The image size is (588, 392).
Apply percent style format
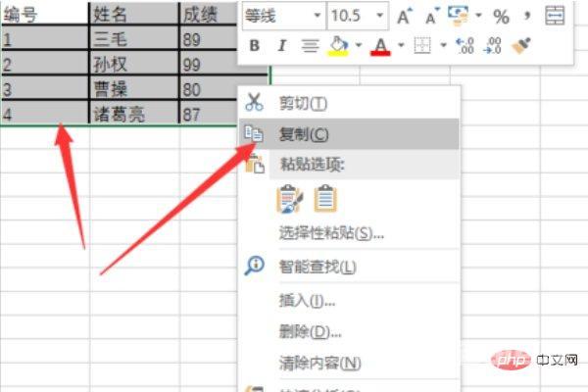tap(501, 17)
